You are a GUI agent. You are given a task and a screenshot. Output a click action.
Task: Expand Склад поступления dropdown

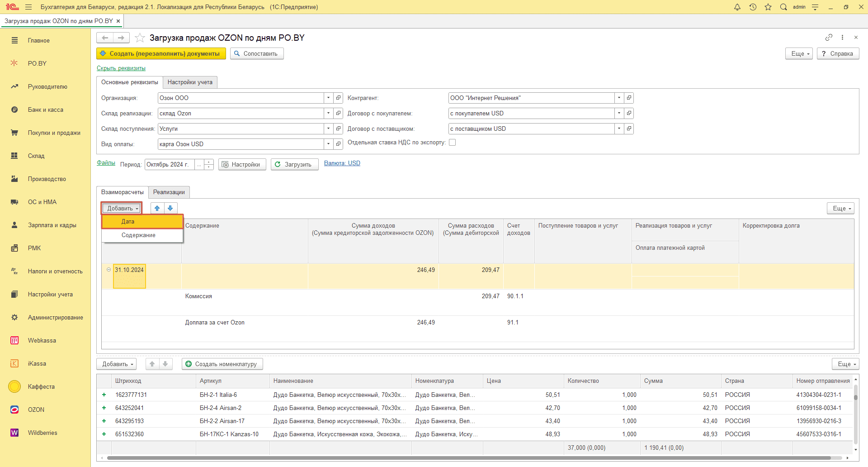pos(329,129)
